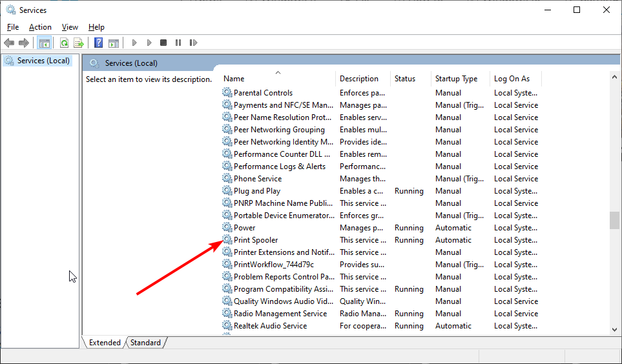Screen dimensions: 622x364
Task: Click the Radio Management Service name
Action: click(x=280, y=313)
